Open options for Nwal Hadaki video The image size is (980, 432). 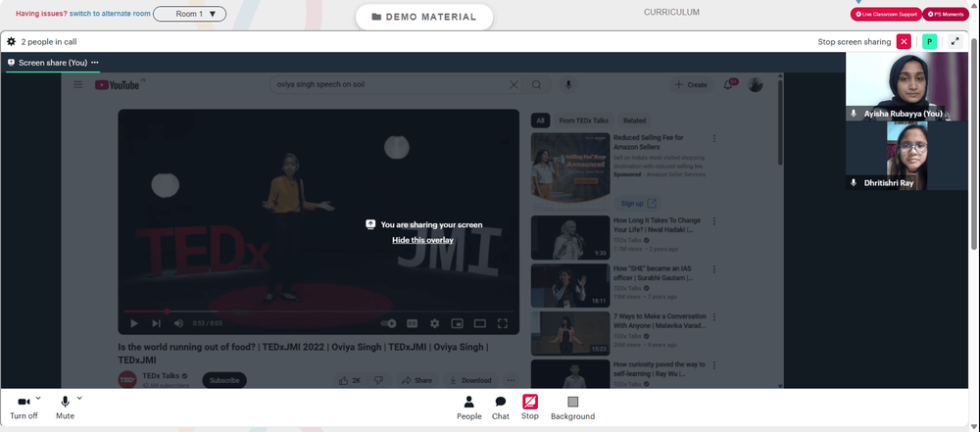tap(714, 221)
